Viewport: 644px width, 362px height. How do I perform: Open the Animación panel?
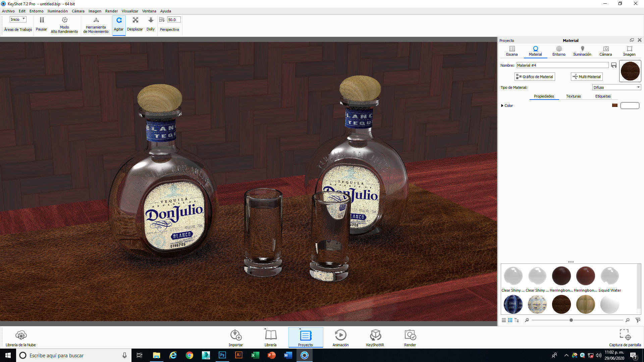[x=340, y=335]
